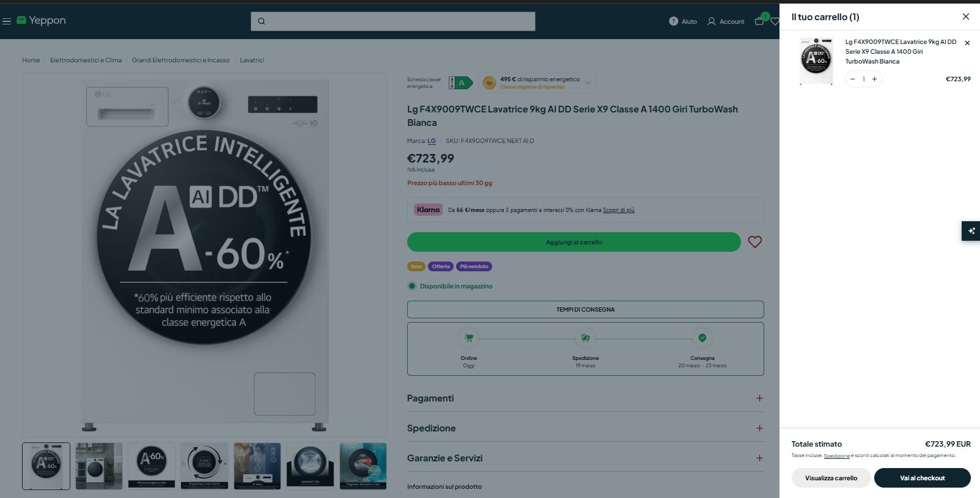Remove the LG washer from cart

point(967,43)
